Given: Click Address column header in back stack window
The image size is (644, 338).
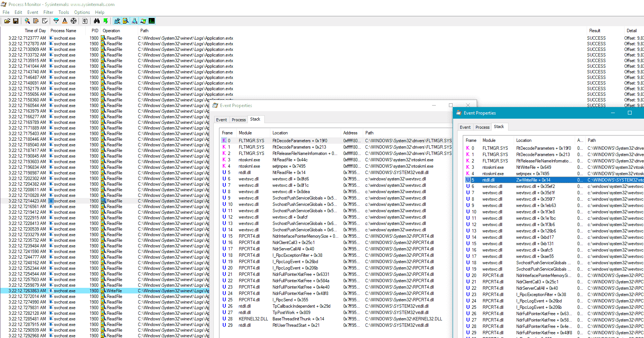Looking at the screenshot, I should (x=352, y=133).
